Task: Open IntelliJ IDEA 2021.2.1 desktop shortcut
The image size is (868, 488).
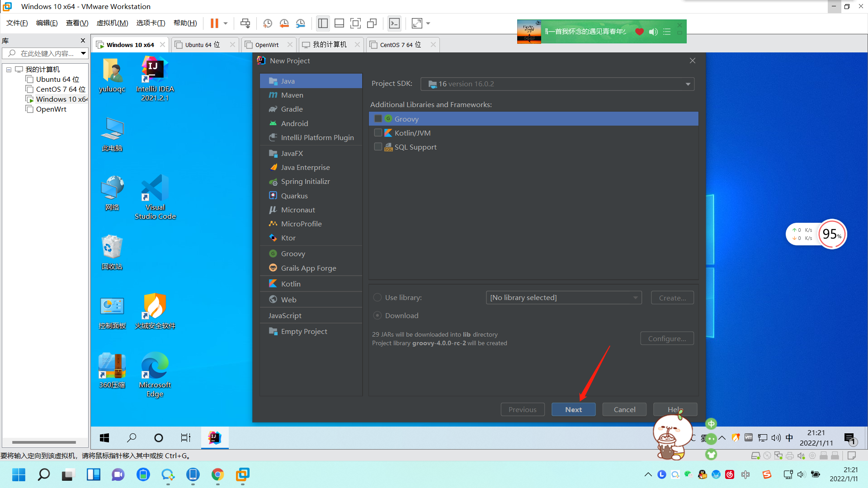Action: pos(155,78)
